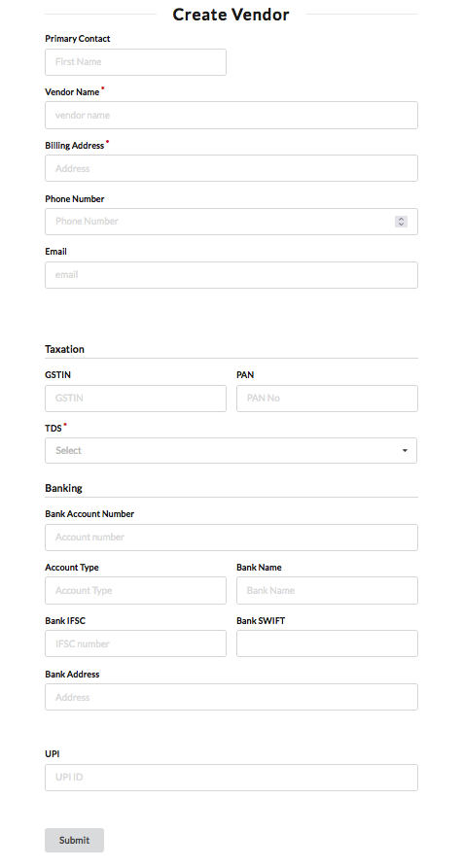Click the GSTIN label
This screenshot has width=462, height=868.
[58, 375]
